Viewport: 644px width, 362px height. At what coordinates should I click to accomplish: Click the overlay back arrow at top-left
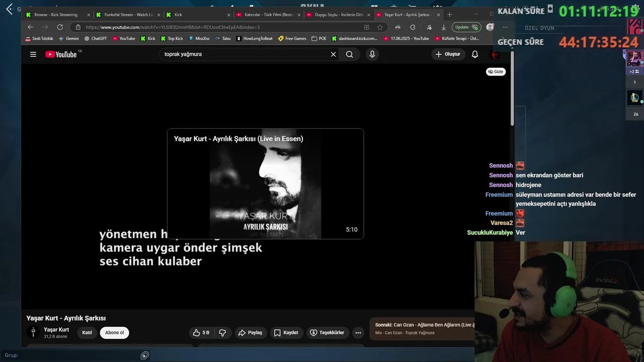[x=9, y=9]
